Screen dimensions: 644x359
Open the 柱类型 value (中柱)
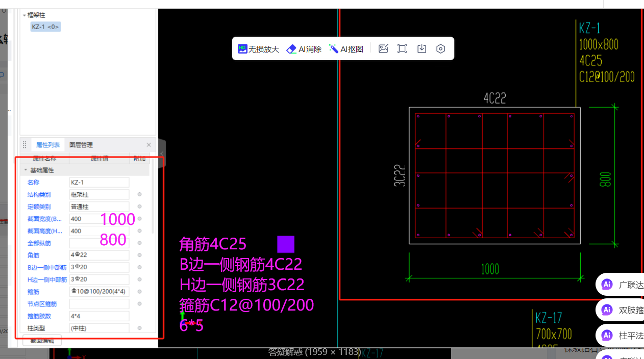pyautogui.click(x=99, y=328)
